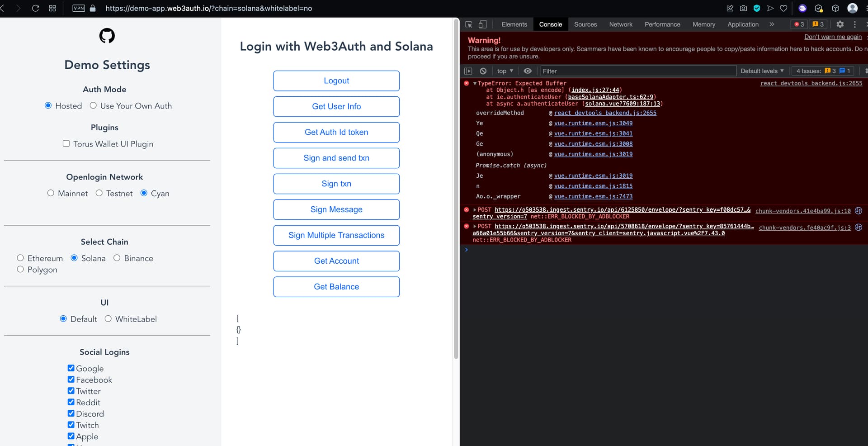Reload the page with the browser refresh icon
This screenshot has width=868, height=446.
point(35,8)
